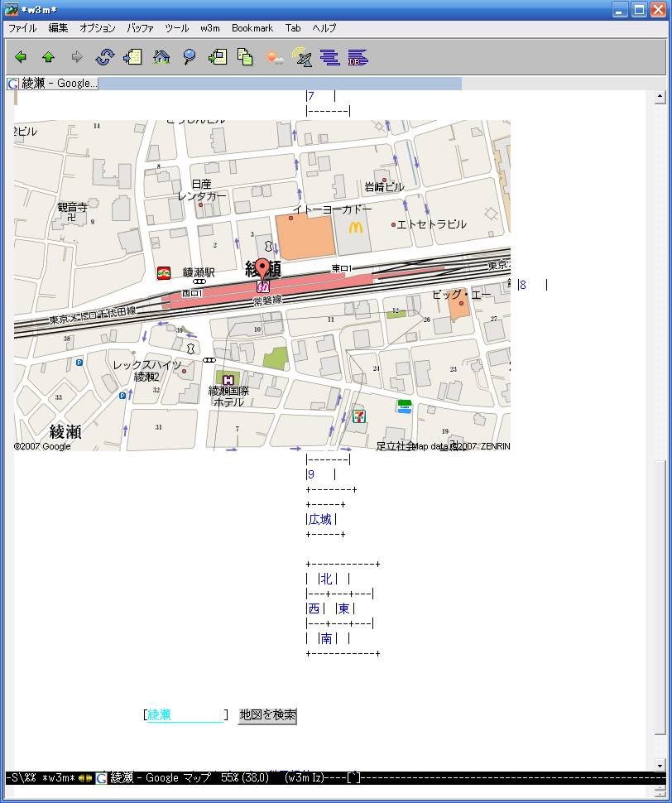Click the Google favicon on the tab

pyautogui.click(x=12, y=84)
